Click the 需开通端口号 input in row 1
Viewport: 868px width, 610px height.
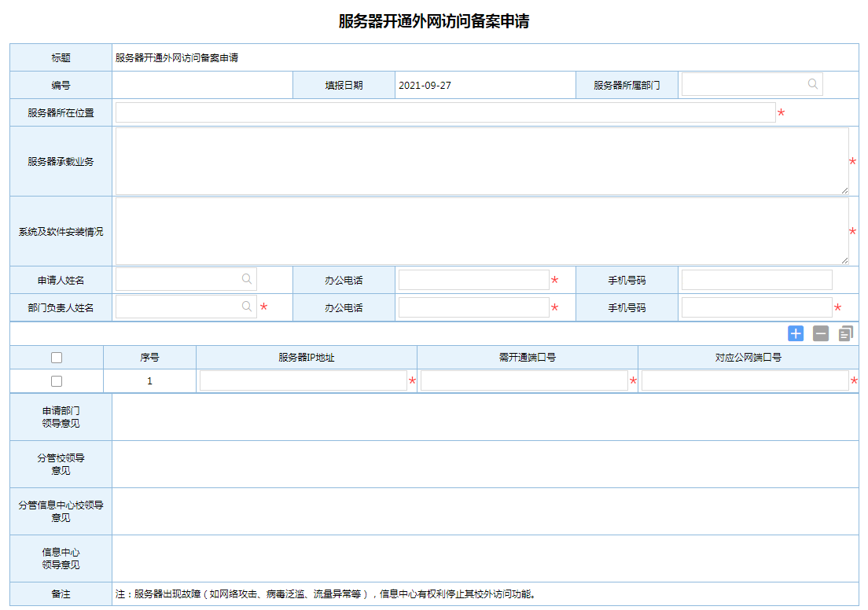(524, 381)
